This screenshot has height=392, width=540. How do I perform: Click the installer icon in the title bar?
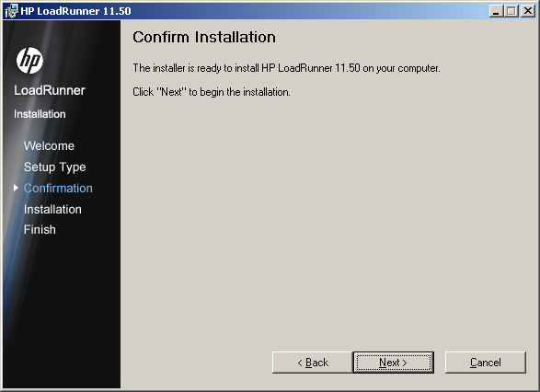pos(11,11)
